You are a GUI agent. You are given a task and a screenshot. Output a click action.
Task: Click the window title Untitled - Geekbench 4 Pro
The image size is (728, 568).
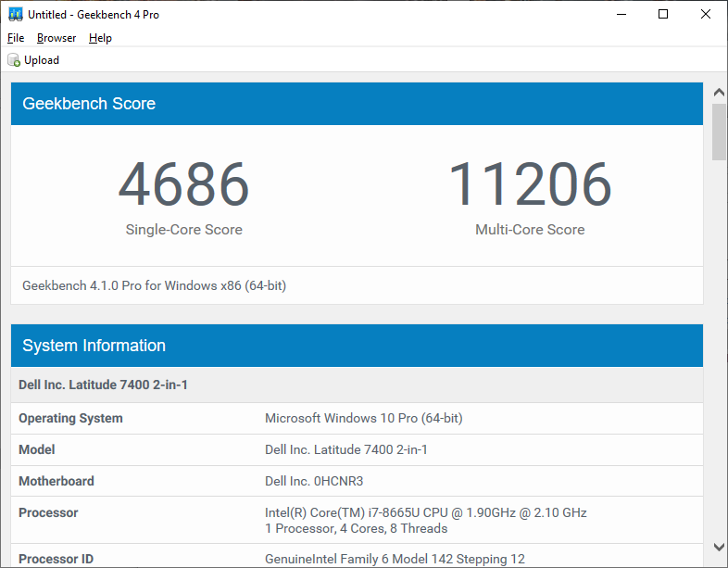(x=94, y=15)
